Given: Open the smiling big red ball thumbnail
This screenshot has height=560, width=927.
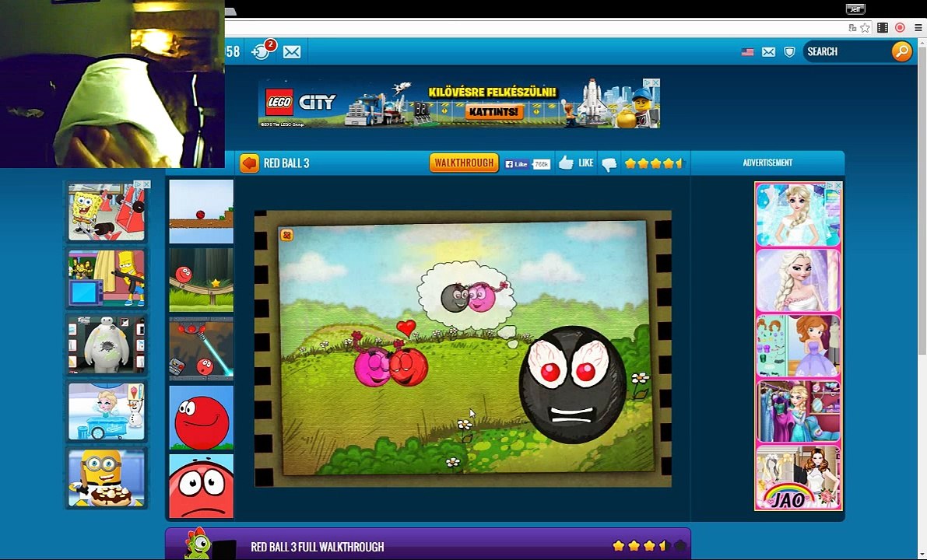Looking at the screenshot, I should point(202,418).
